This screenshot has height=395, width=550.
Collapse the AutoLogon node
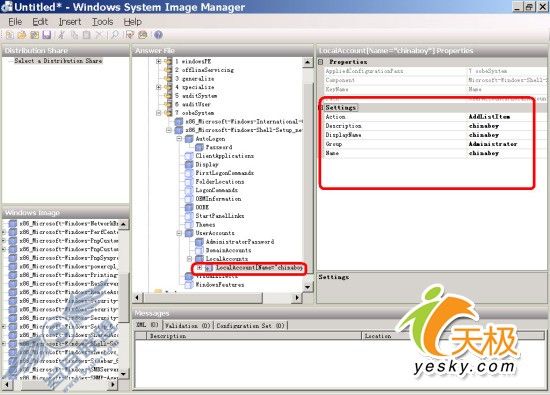click(179, 139)
